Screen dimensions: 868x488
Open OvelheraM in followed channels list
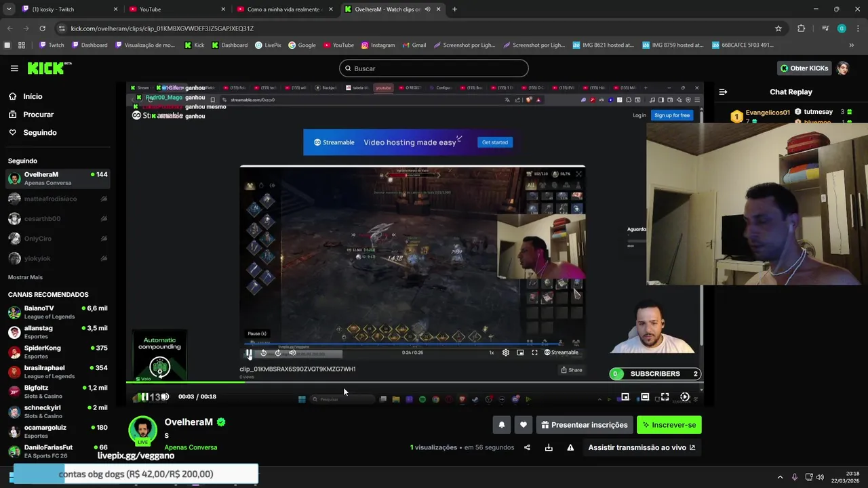[x=58, y=179]
